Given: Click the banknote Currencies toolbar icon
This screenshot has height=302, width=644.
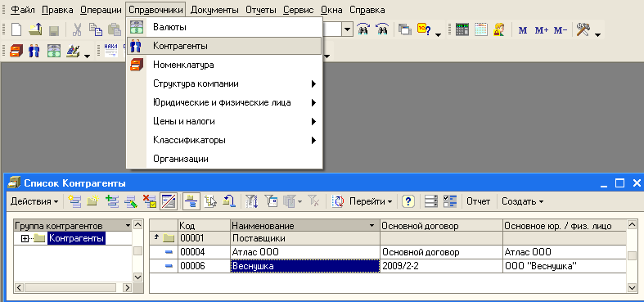Looking at the screenshot, I should pyautogui.click(x=53, y=51).
